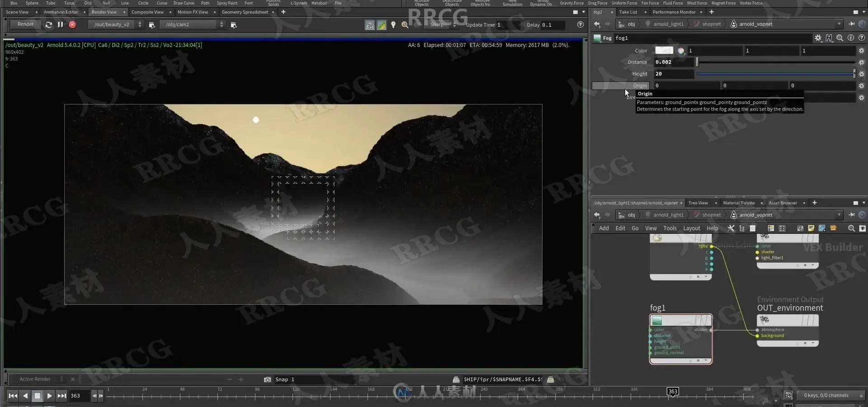Screen dimensions: 868x407
Task: Open gear menu for the Color parameter
Action: tap(862, 51)
